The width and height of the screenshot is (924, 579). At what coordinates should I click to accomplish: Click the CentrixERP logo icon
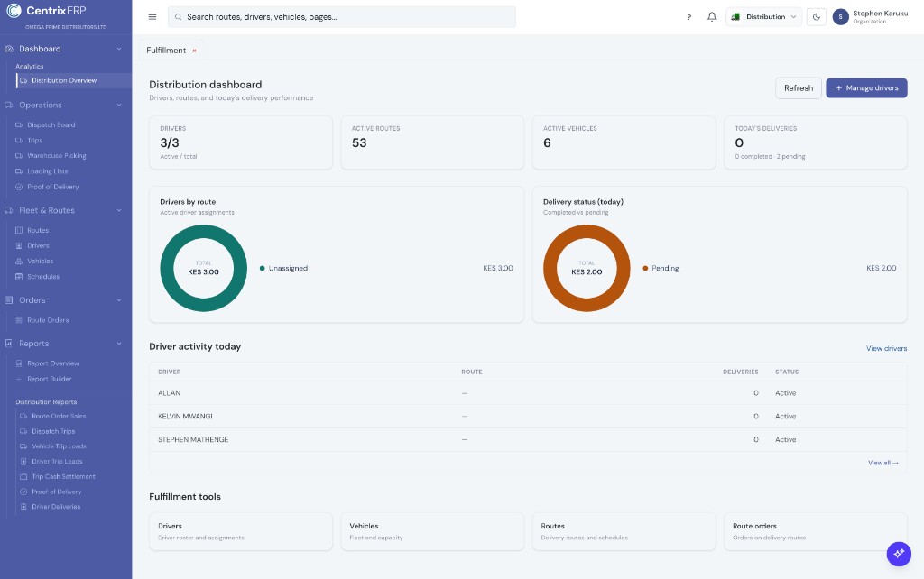[14, 10]
